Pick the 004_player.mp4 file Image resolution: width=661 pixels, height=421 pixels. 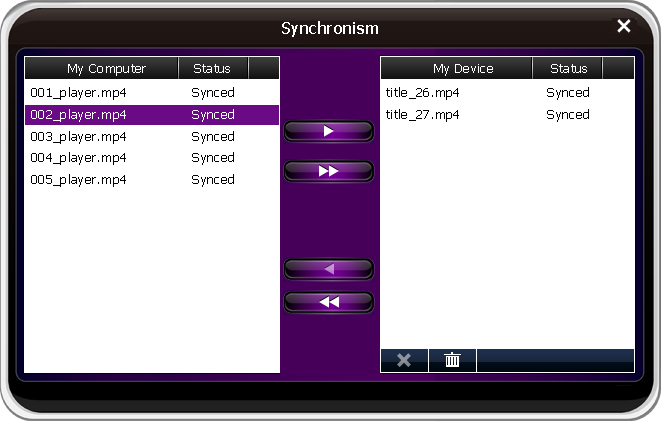click(78, 158)
